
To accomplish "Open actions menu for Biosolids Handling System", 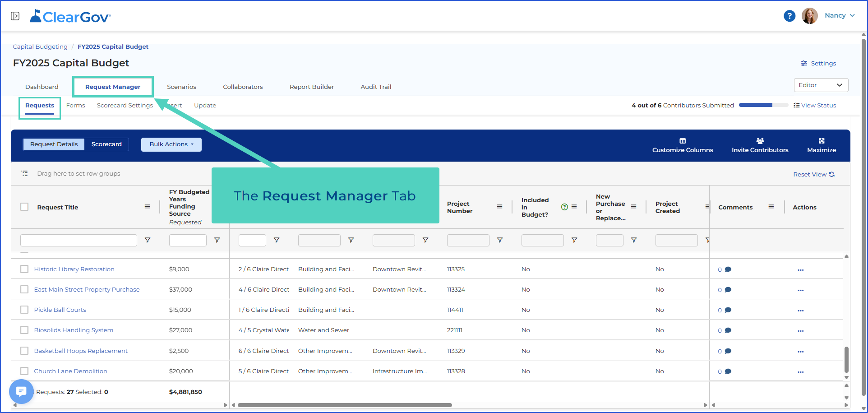I will point(800,331).
